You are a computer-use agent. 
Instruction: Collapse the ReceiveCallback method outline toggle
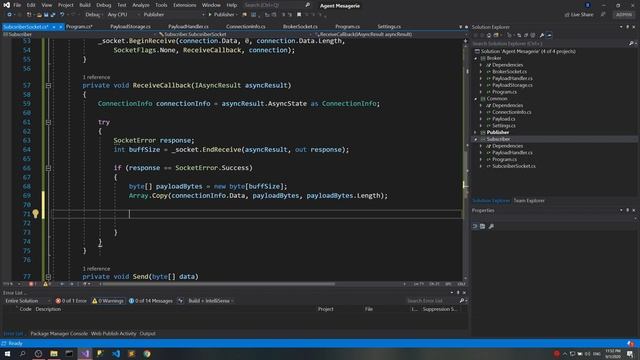tap(48, 85)
